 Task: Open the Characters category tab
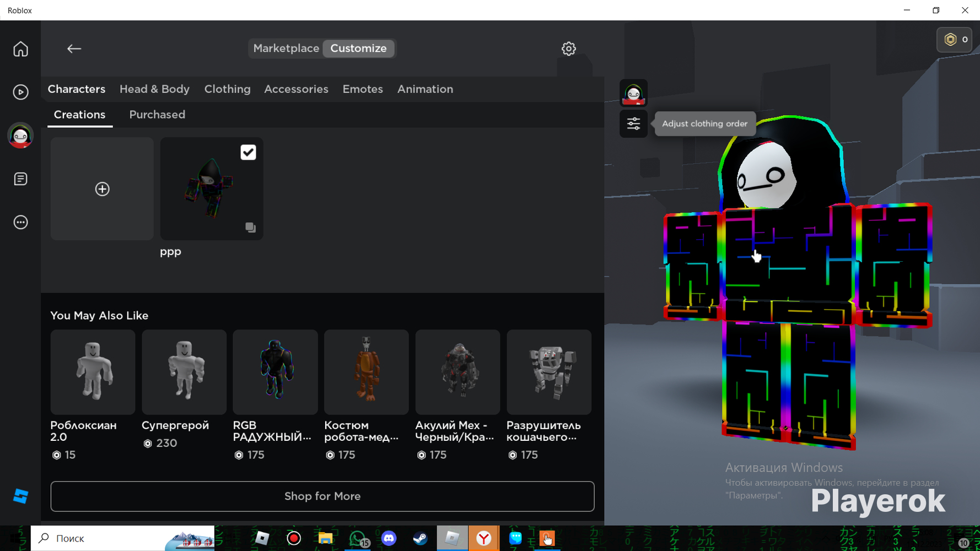[77, 89]
